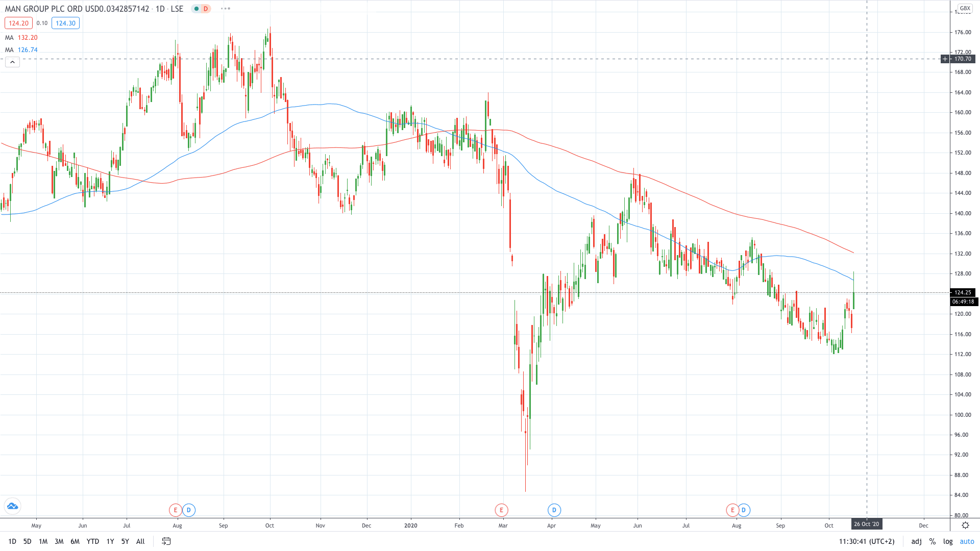Toggle adjusted data with adj button
The image size is (980, 551).
click(916, 541)
